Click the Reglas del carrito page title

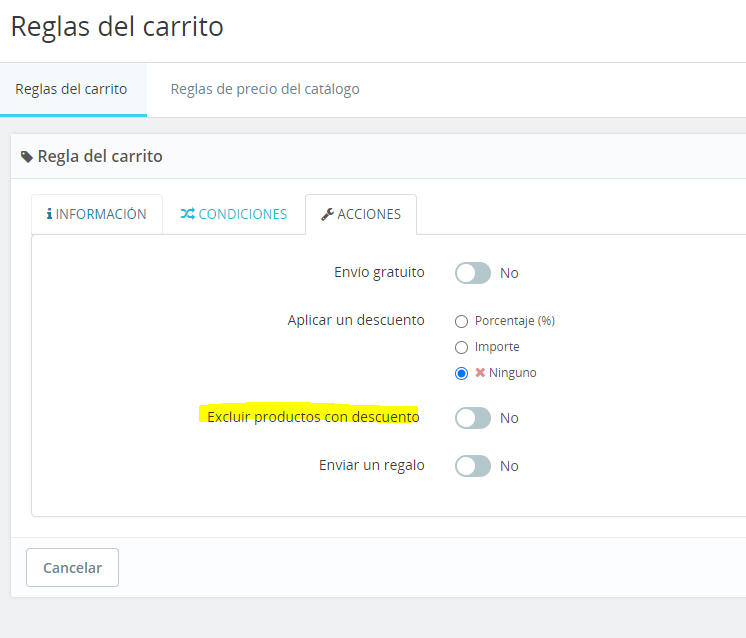click(117, 27)
